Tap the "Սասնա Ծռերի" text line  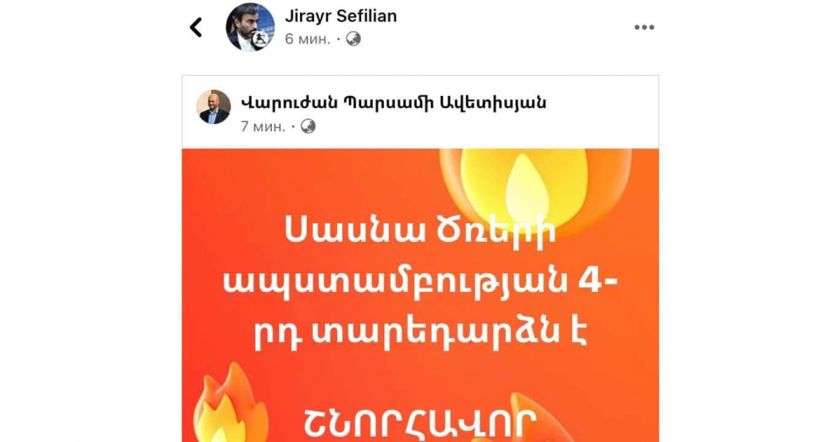tap(421, 231)
